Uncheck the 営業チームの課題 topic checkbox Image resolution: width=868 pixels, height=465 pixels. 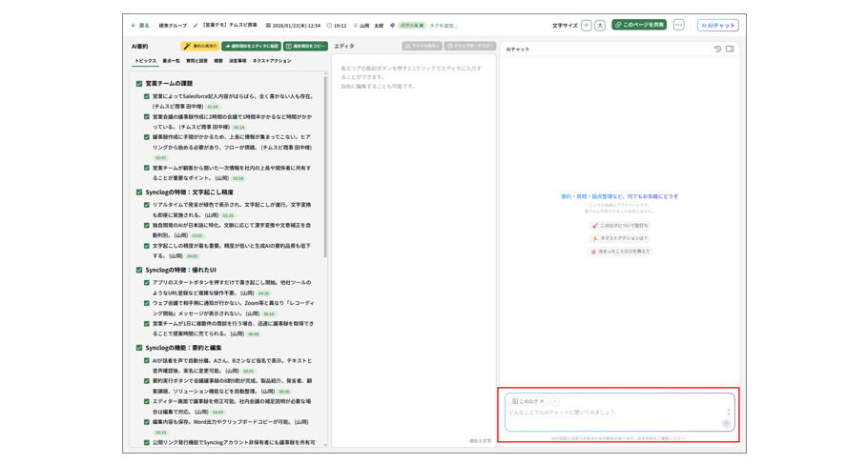point(139,84)
